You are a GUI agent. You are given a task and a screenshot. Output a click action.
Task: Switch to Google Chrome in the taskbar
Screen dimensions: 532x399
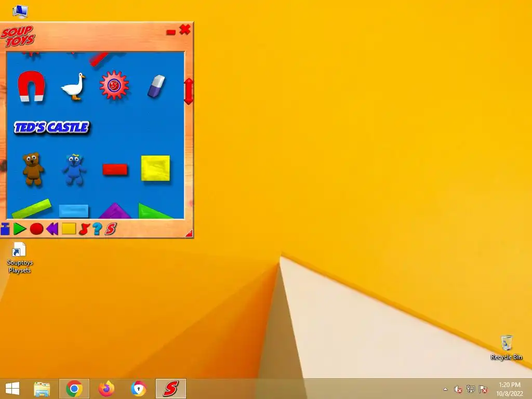[x=74, y=389]
